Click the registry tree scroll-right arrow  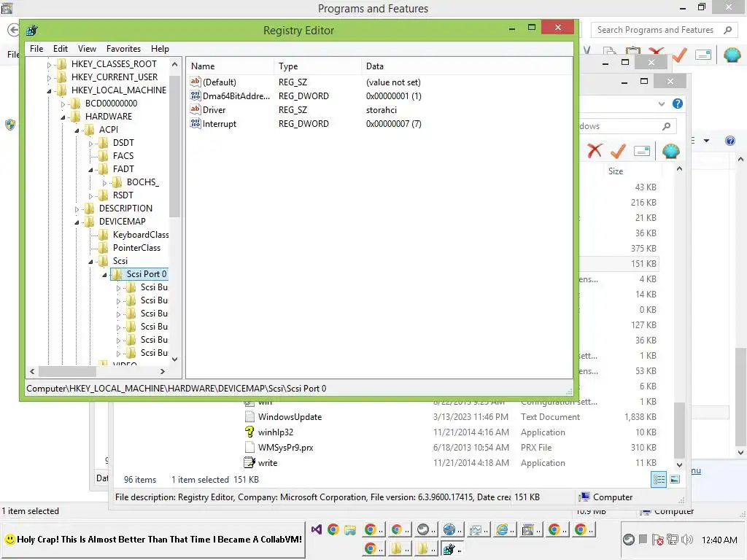coord(163,371)
